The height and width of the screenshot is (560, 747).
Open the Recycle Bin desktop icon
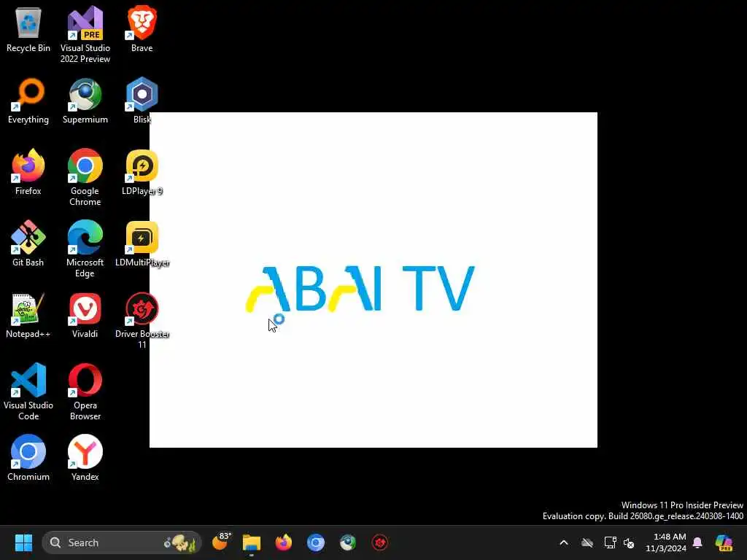[x=28, y=29]
